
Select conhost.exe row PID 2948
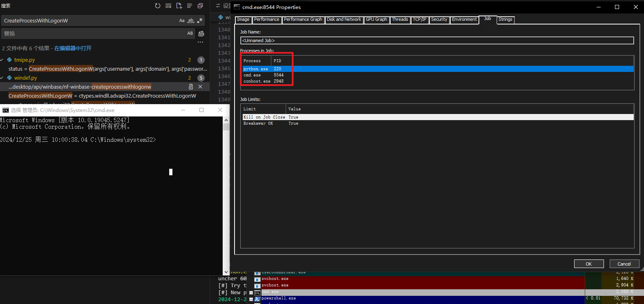tap(438, 81)
